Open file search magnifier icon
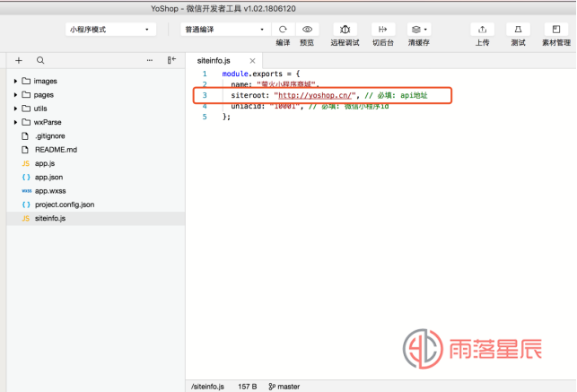The image size is (577, 392). tap(40, 60)
